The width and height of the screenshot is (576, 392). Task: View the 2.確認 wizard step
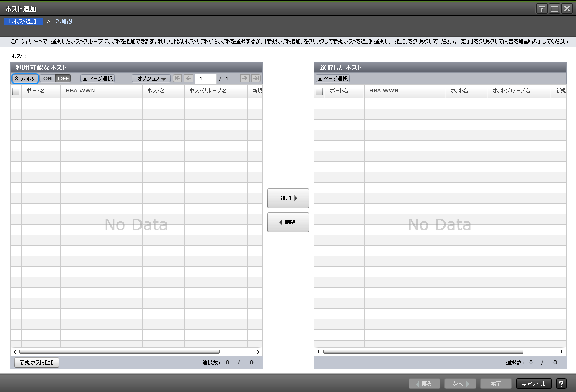tap(63, 21)
